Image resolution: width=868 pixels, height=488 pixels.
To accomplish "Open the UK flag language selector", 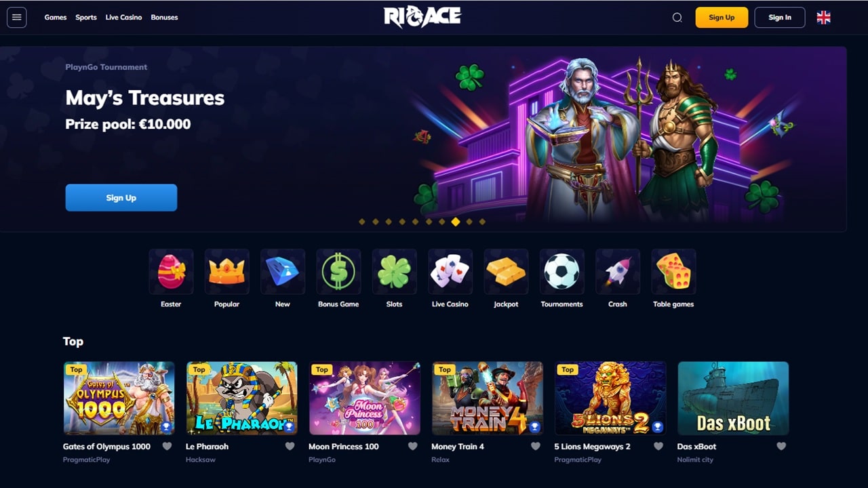I will 823,18.
